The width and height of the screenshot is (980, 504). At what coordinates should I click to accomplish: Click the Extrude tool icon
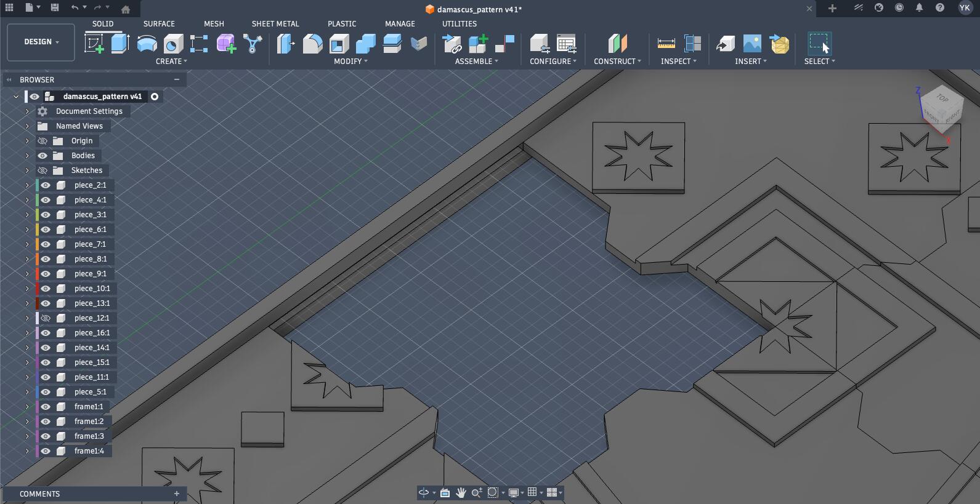click(x=120, y=44)
